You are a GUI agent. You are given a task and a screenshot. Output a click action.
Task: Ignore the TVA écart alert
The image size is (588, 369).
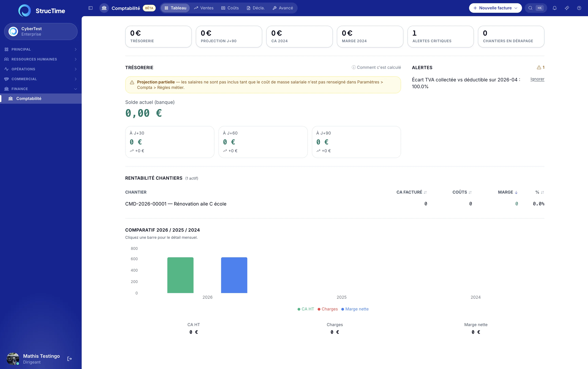coord(537,79)
